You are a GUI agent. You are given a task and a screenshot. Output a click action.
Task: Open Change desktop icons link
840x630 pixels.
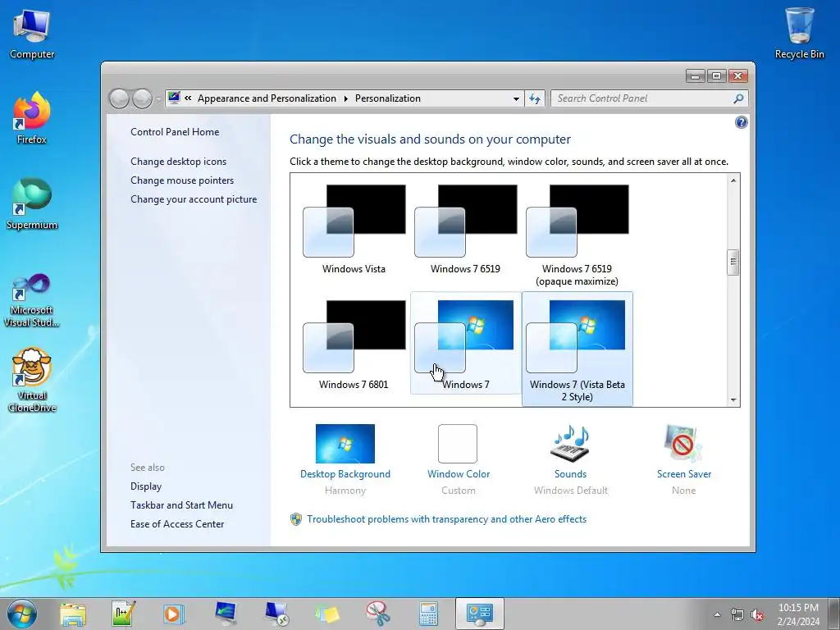click(x=178, y=162)
